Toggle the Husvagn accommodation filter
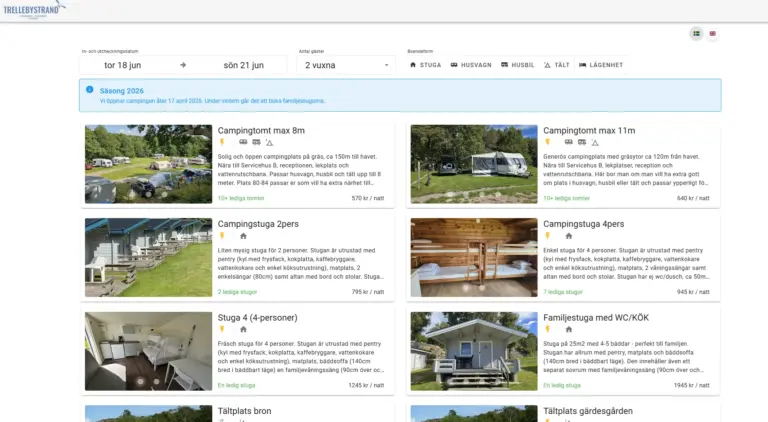The height and width of the screenshot is (422, 768). [471, 65]
